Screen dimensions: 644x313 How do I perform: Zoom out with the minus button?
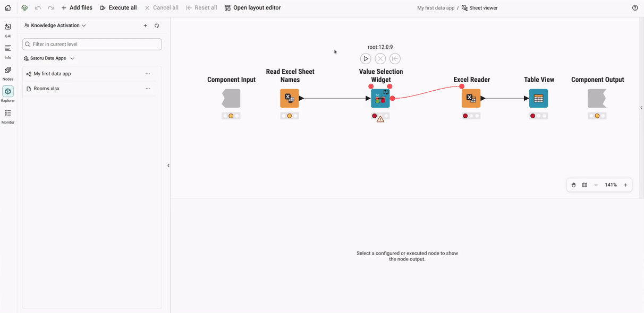point(596,185)
